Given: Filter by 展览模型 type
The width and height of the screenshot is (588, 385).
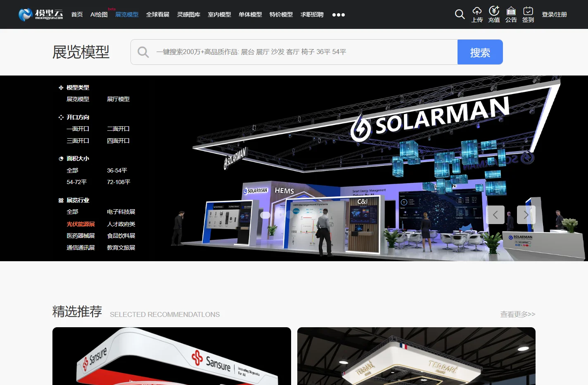Looking at the screenshot, I should (78, 99).
